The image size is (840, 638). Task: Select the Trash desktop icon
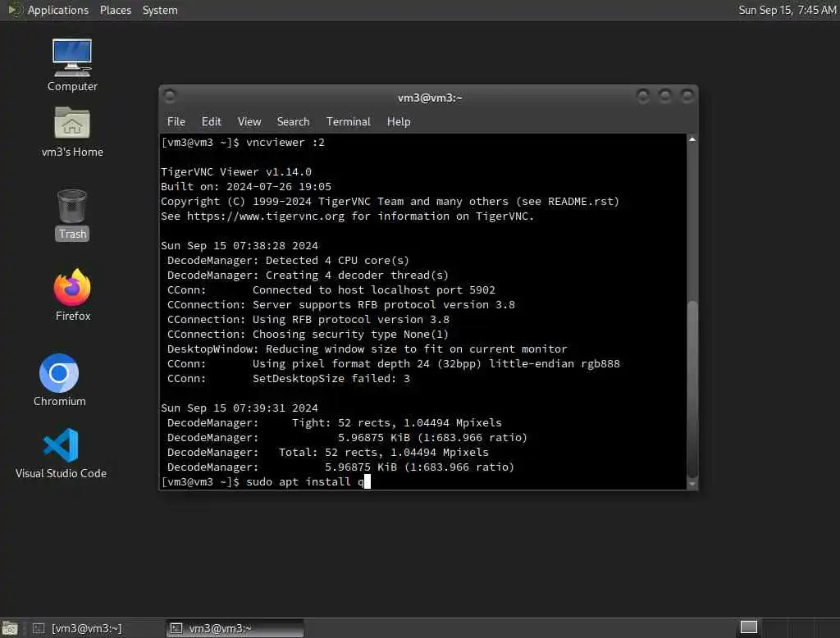(72, 215)
